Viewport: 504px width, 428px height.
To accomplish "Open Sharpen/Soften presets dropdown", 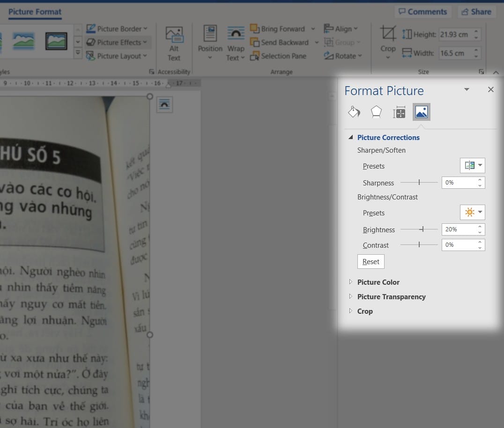I will point(473,165).
